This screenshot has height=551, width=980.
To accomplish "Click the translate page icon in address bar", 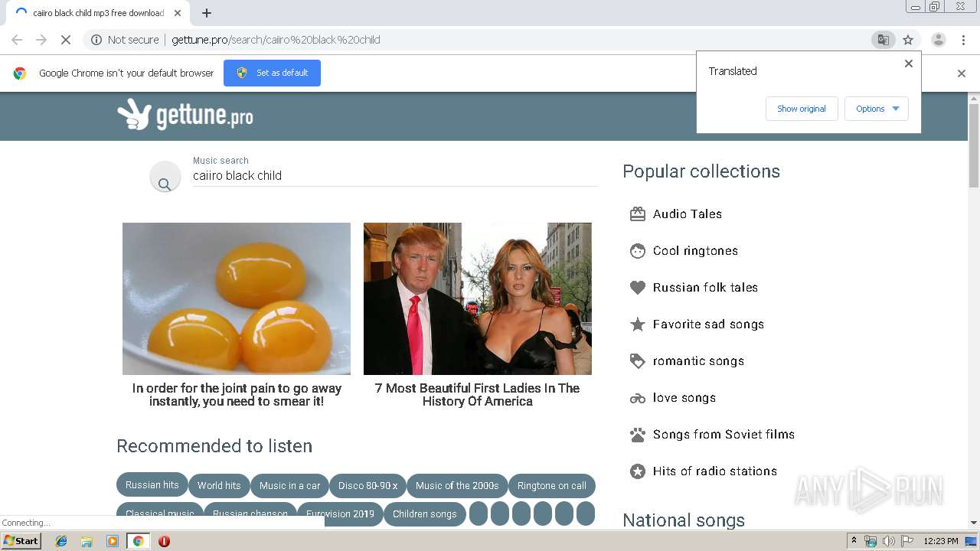I will click(x=883, y=40).
